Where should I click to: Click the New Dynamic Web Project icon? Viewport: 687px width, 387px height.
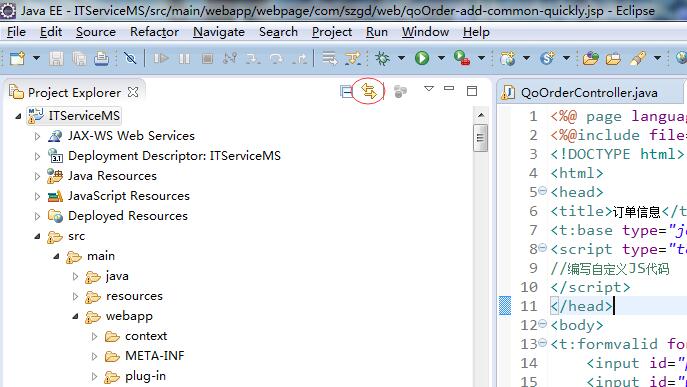point(508,58)
